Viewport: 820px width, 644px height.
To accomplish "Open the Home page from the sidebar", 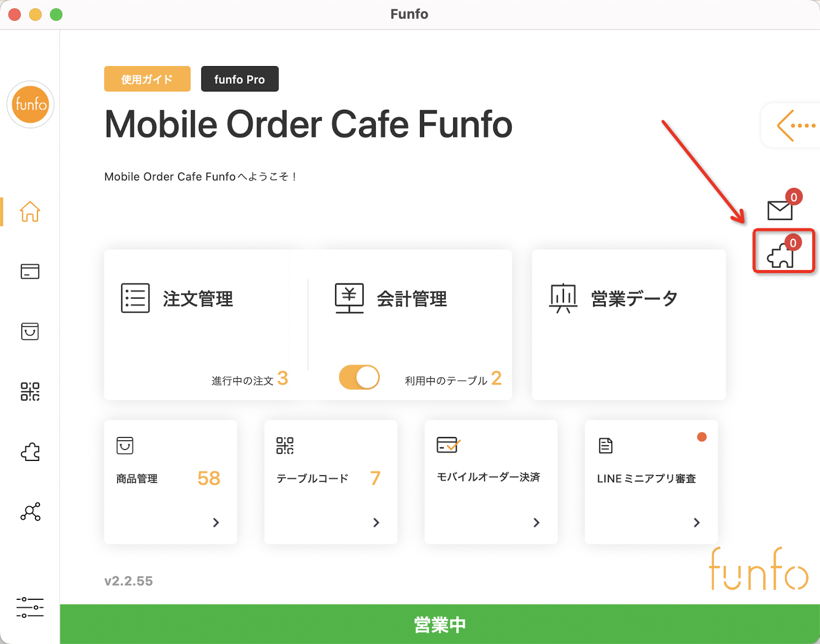I will pos(30,212).
